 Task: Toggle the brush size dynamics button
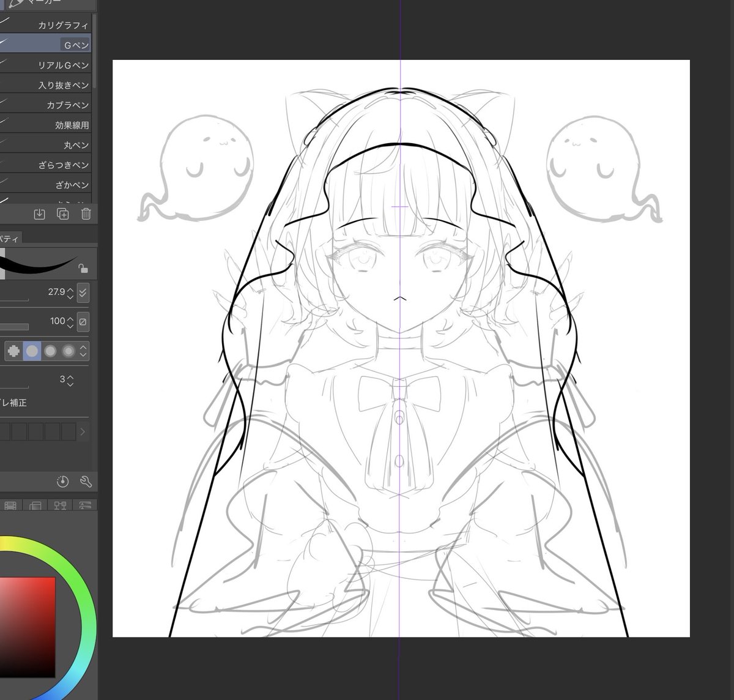(x=83, y=292)
